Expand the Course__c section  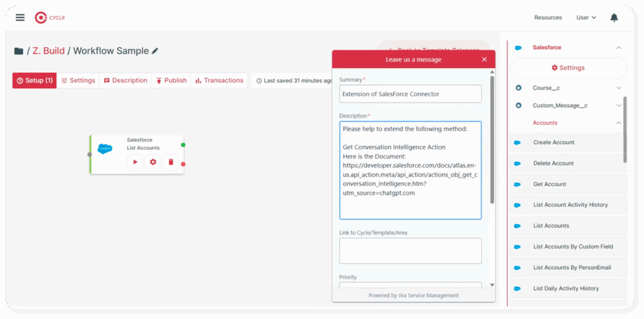[x=618, y=88]
